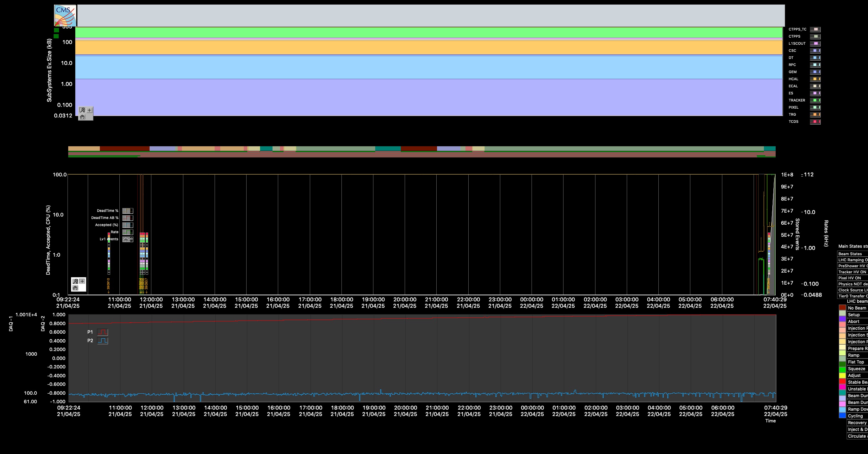Open the TRACKER plot legend icon

(815, 100)
